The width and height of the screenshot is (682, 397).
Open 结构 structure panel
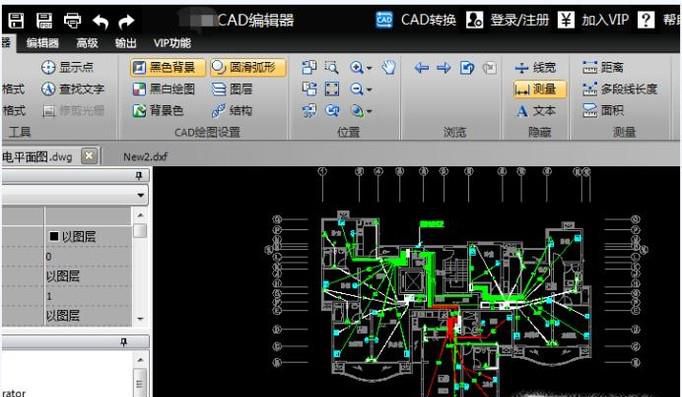click(231, 110)
